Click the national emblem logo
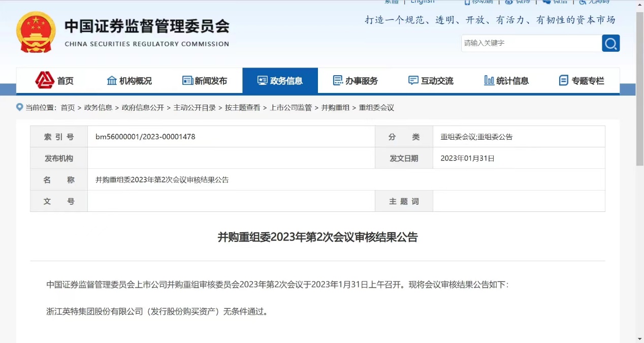Screen dimensions: 644x343 (x=36, y=32)
